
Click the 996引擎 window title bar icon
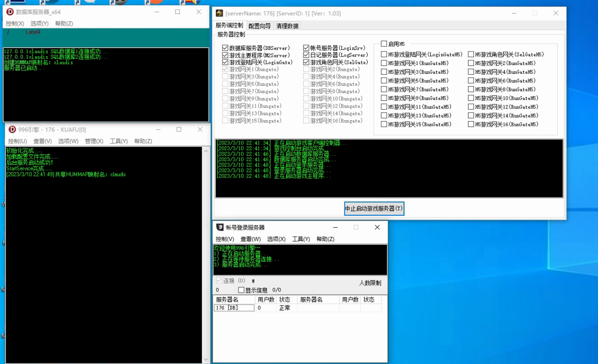tap(12, 130)
